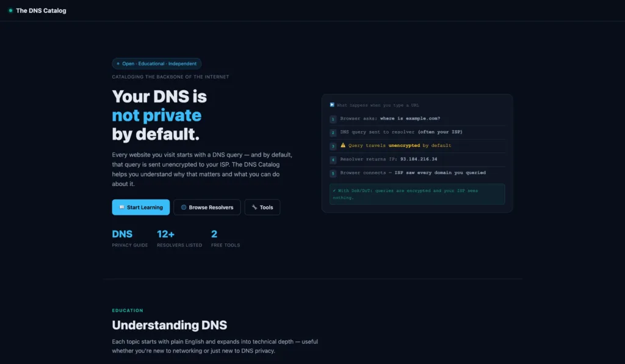Click the Start Learning button
This screenshot has height=364, width=625.
tap(140, 207)
